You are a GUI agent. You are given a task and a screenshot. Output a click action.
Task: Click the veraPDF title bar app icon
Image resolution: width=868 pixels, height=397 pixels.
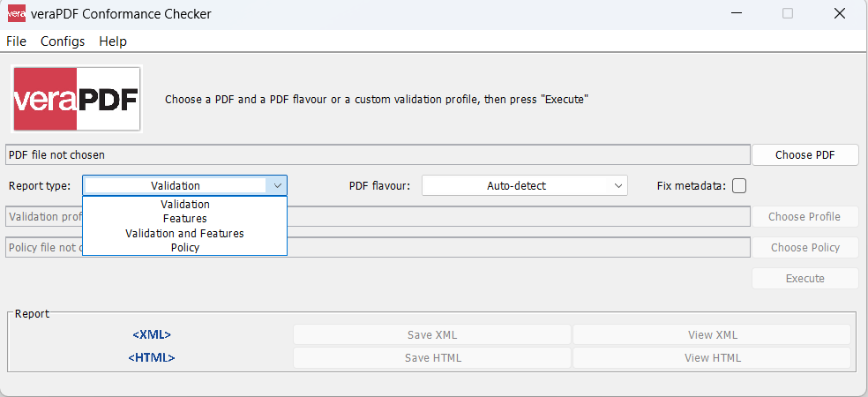click(x=17, y=14)
